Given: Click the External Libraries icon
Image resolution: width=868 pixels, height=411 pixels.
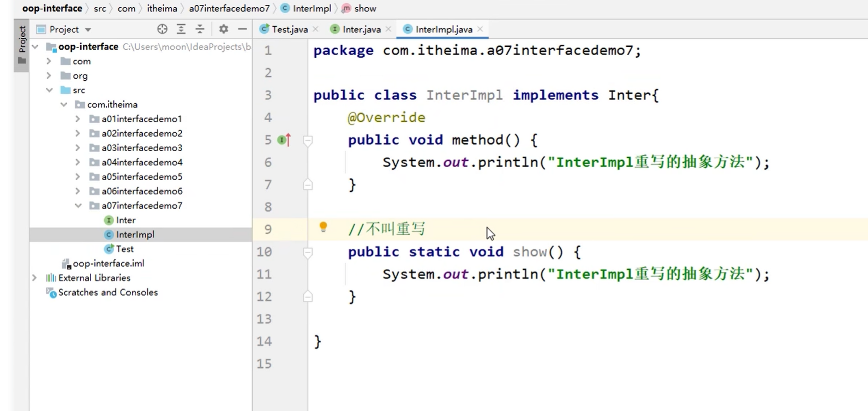Looking at the screenshot, I should click(x=51, y=278).
